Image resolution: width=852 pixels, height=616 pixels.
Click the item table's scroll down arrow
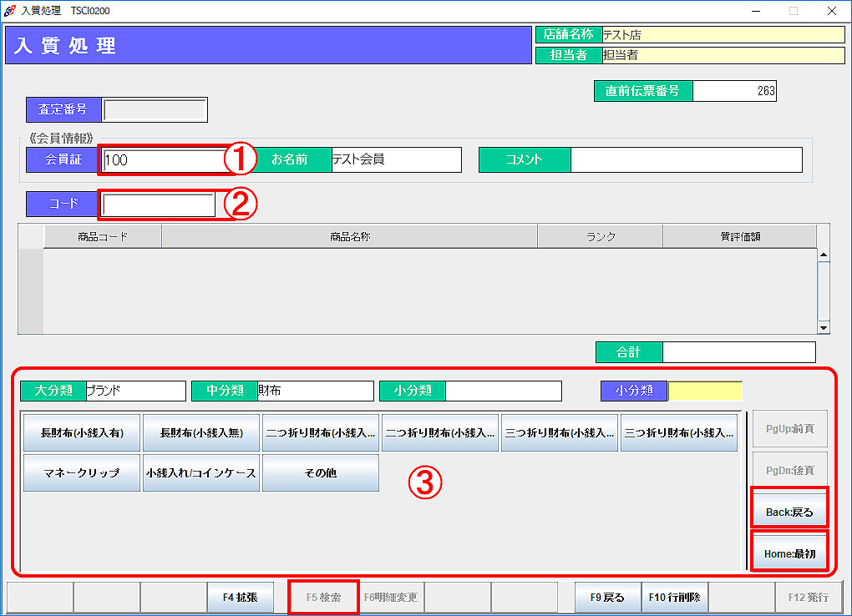click(x=824, y=328)
